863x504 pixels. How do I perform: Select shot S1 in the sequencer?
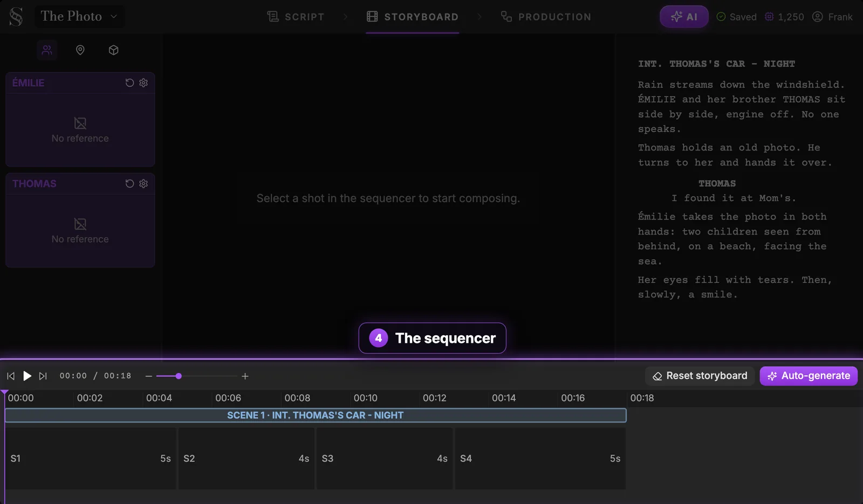[x=91, y=459]
